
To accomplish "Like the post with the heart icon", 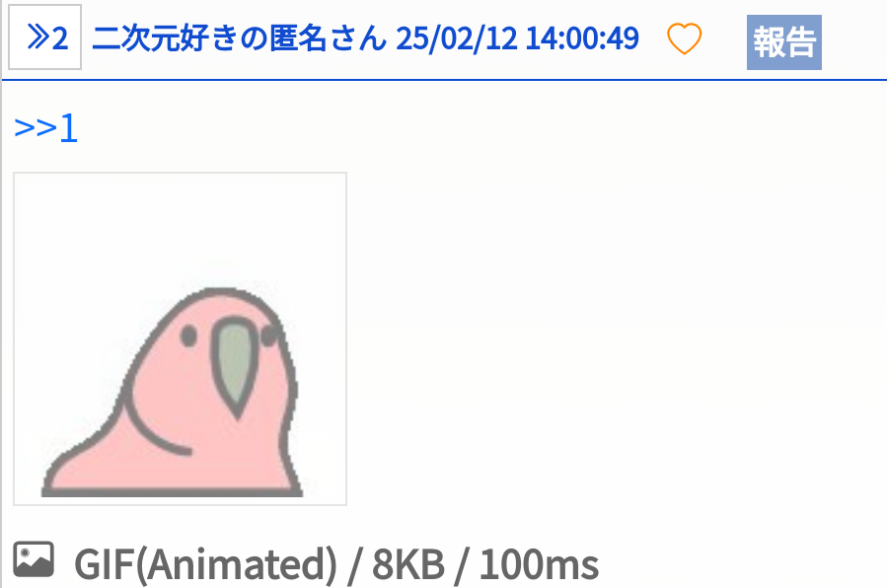I will [x=684, y=38].
